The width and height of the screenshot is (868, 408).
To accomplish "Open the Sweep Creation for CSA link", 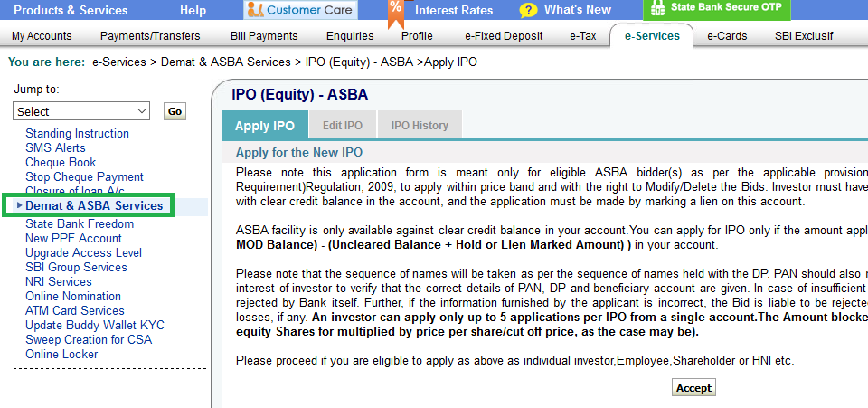I will click(x=89, y=339).
